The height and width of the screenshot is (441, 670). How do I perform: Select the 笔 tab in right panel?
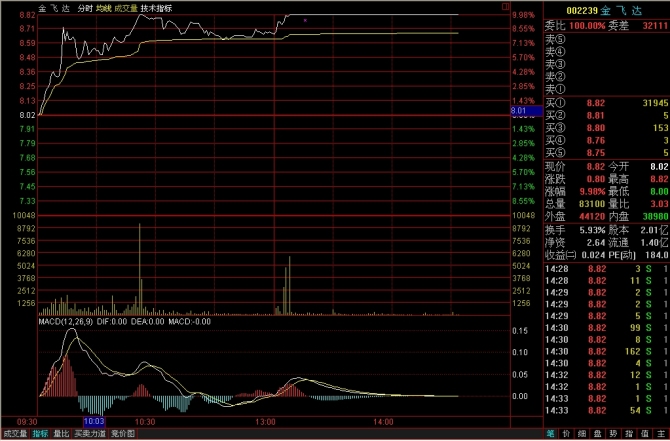click(551, 434)
